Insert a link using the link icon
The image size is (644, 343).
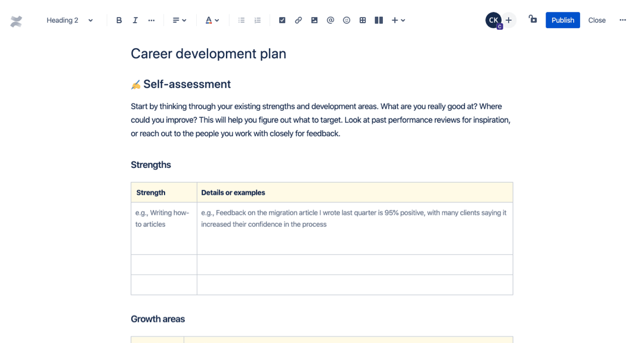pos(298,20)
